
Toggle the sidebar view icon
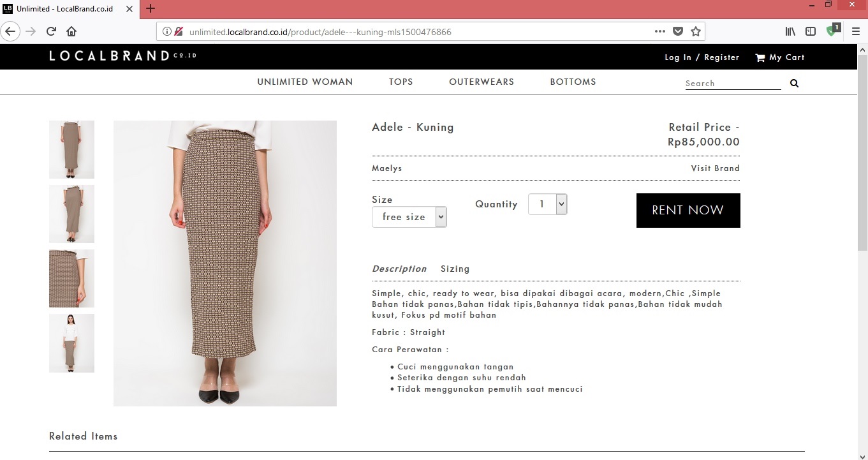coord(811,31)
